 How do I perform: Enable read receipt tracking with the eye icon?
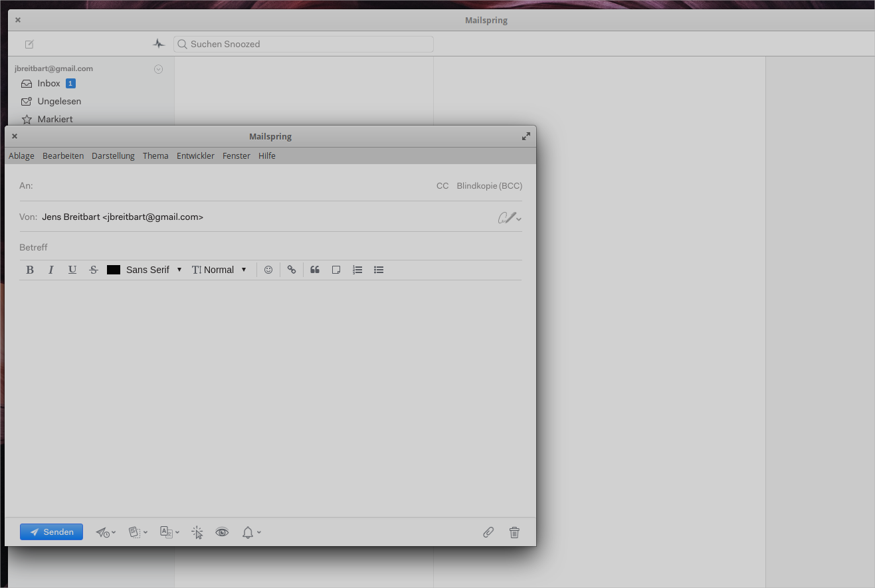click(x=222, y=532)
